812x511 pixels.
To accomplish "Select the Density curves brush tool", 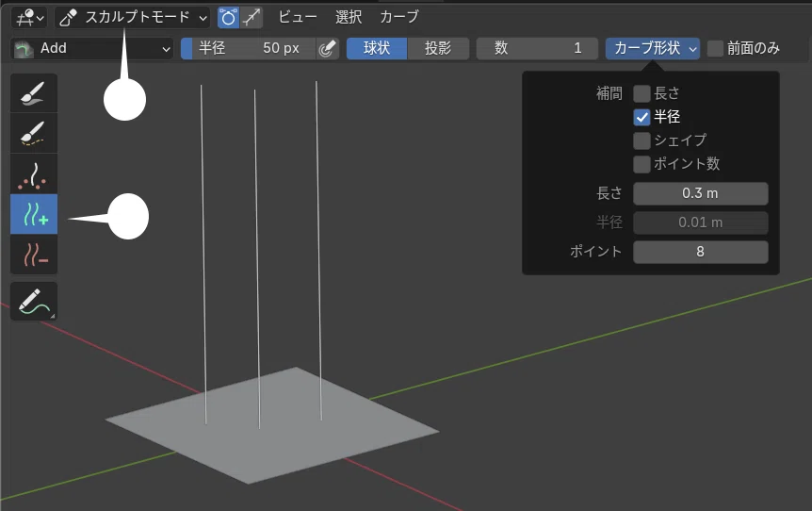I will click(34, 174).
